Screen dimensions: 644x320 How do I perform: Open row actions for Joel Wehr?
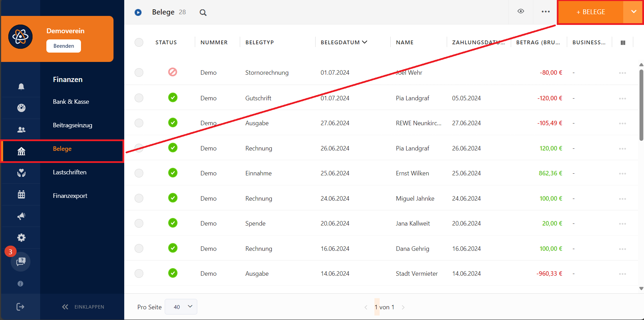[623, 73]
